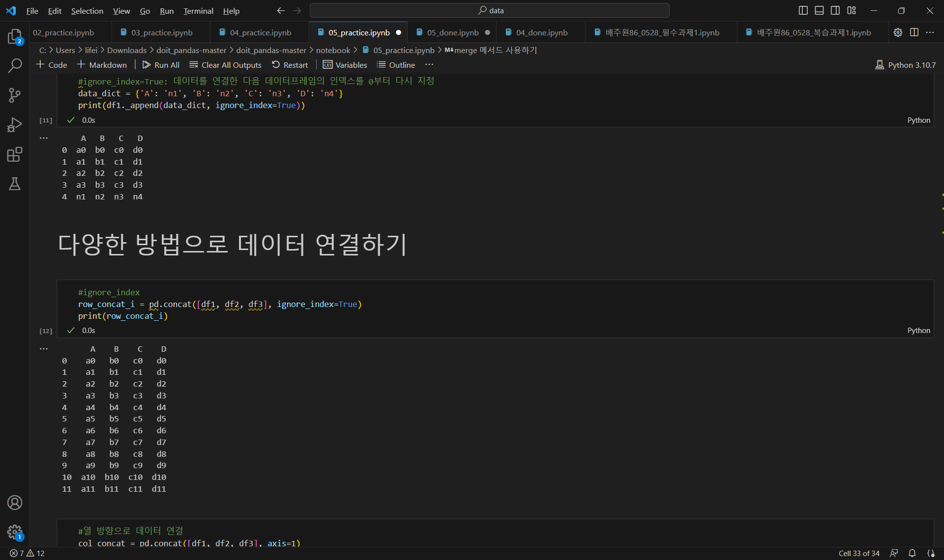Open the Testing flask view

point(15,184)
